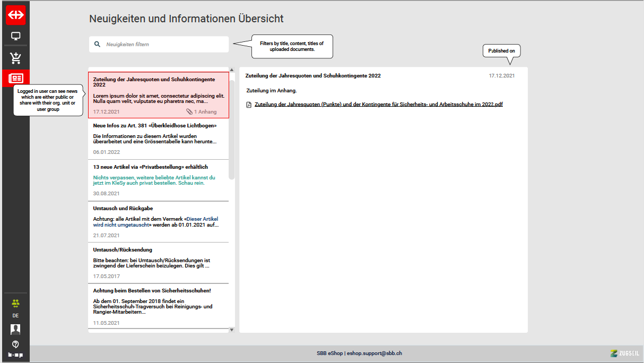Click the magnifier icon in the news filter

point(97,45)
